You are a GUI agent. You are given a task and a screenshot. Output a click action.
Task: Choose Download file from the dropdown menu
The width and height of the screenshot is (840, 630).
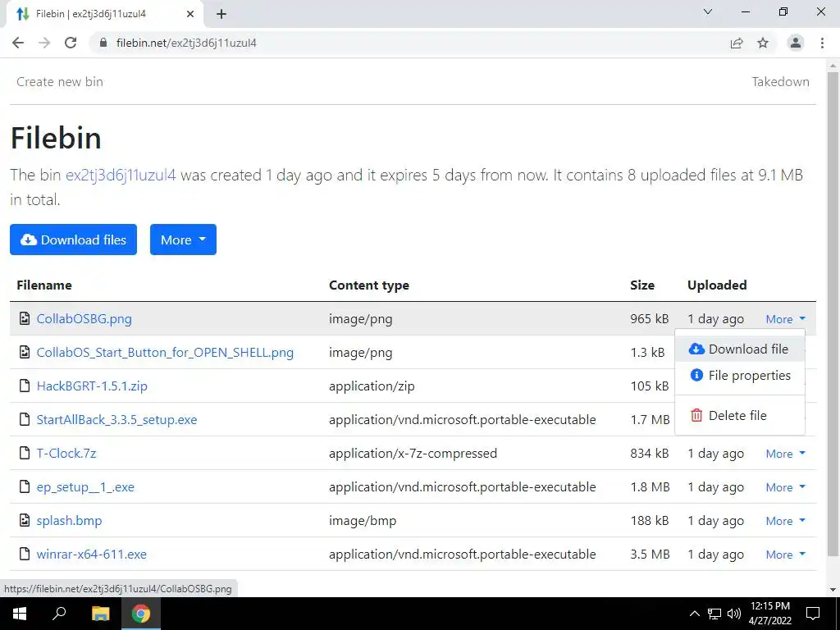point(740,349)
